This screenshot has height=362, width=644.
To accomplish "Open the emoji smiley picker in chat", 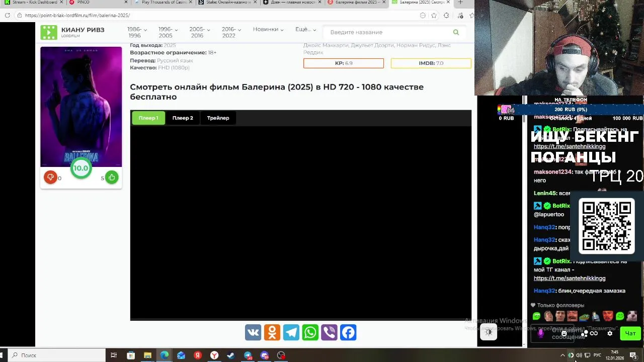I will pyautogui.click(x=564, y=333).
